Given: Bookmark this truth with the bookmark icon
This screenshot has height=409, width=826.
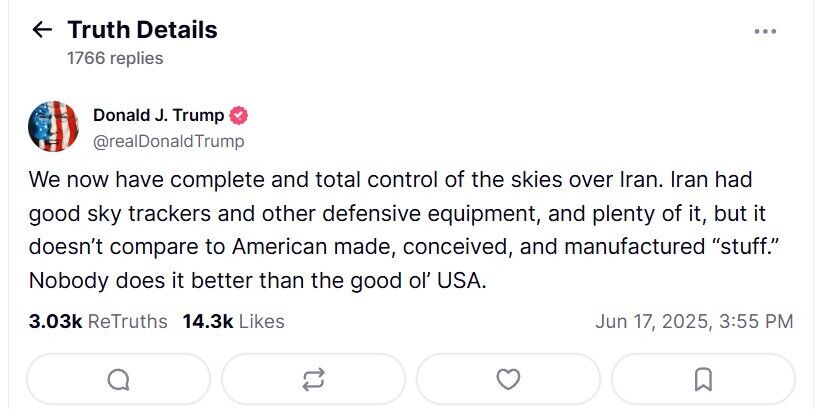Looking at the screenshot, I should pos(703,380).
